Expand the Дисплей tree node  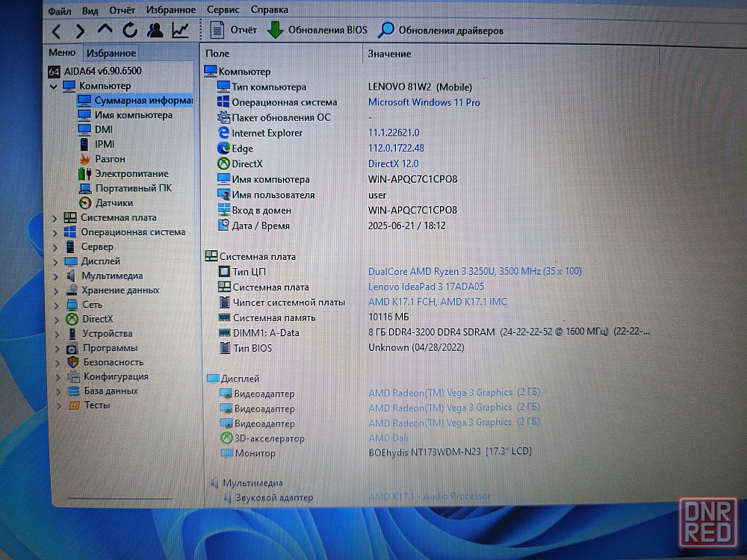[55, 262]
